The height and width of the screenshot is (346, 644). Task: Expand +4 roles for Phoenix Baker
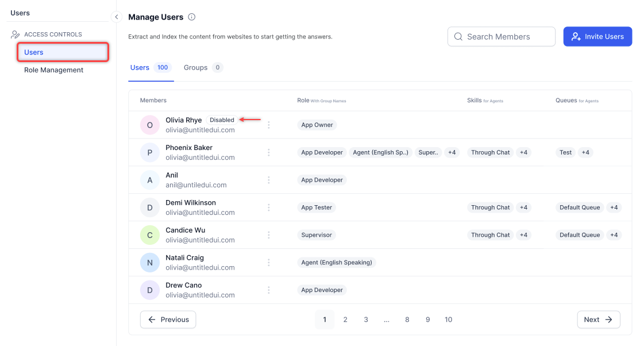(452, 152)
